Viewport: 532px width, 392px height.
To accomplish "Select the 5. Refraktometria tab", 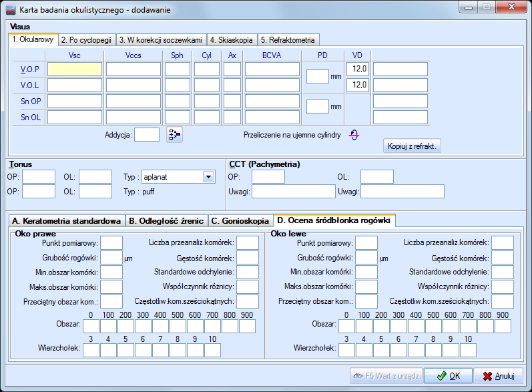I will (288, 40).
